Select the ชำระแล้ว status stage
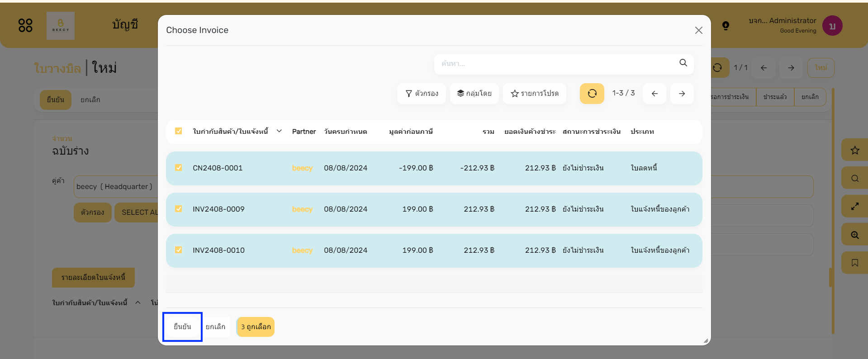 coord(775,97)
